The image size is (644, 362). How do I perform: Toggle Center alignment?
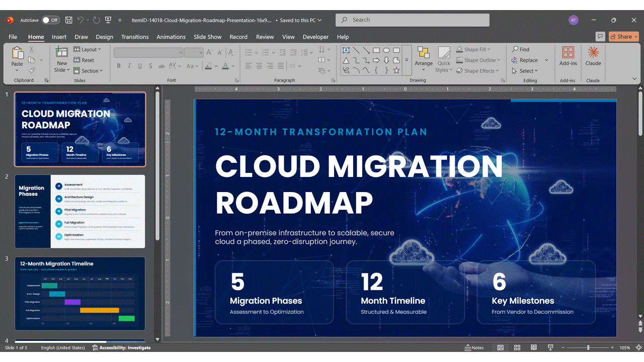coord(259,66)
